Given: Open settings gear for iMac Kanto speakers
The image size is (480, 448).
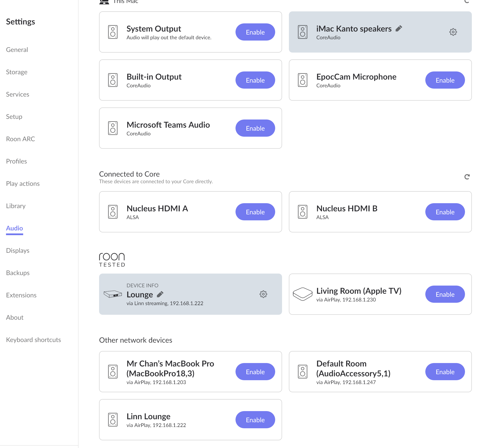Looking at the screenshot, I should click(x=453, y=32).
